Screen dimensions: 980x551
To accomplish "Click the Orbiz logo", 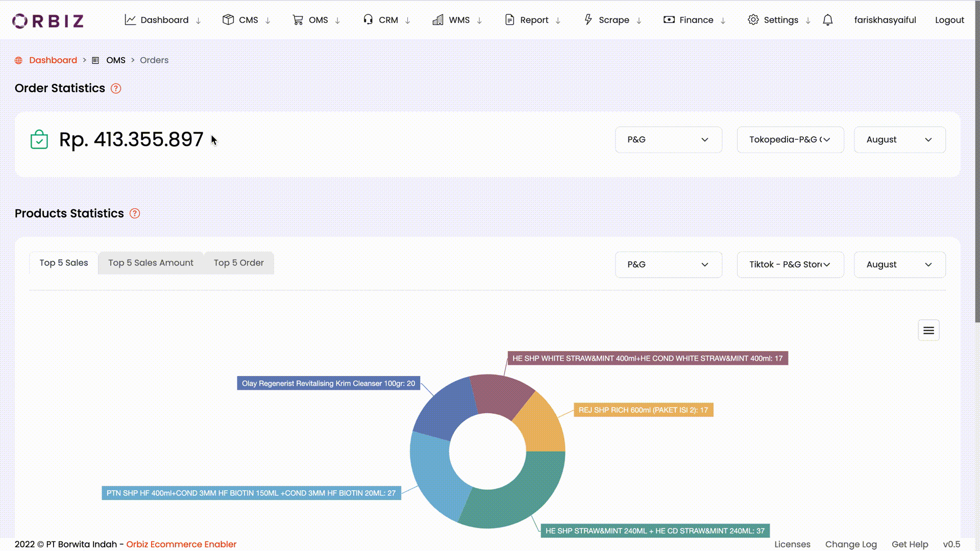I will pyautogui.click(x=48, y=20).
